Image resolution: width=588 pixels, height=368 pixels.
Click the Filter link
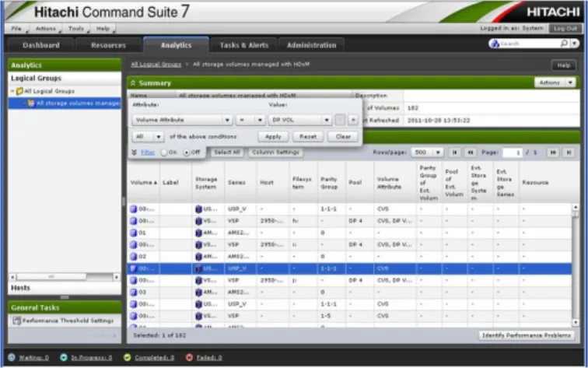click(148, 152)
